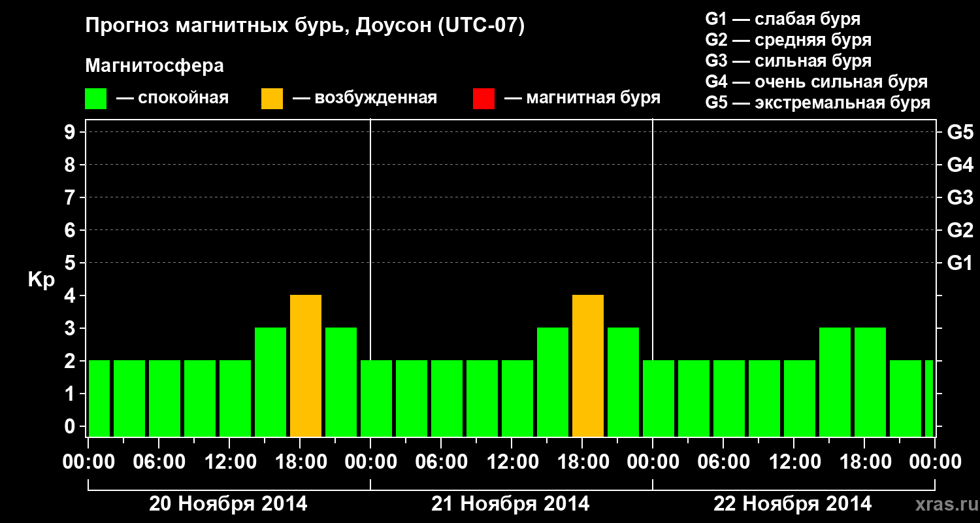980x523 pixels.
Task: Click the chart title Прогноз магнитных бурь, Доусон
Action: [305, 27]
